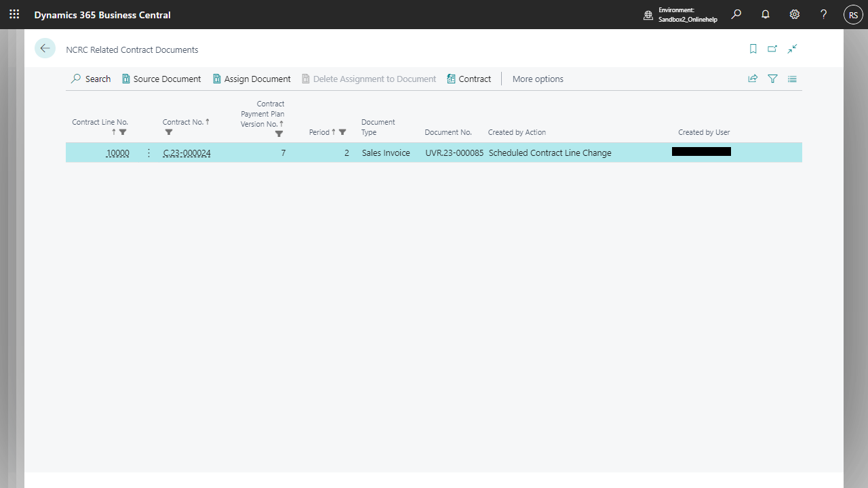Image resolution: width=868 pixels, height=488 pixels.
Task: Open the app launcher waffle menu
Action: pos(14,14)
